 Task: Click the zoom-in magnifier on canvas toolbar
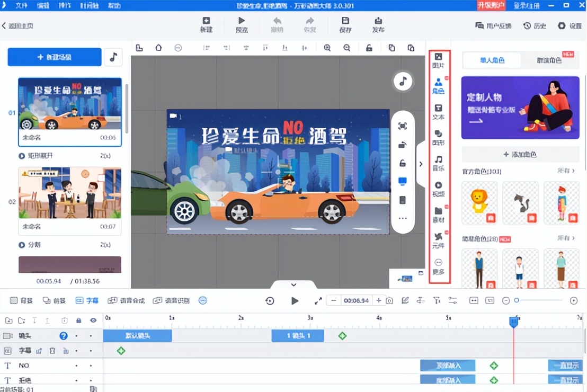coord(327,48)
